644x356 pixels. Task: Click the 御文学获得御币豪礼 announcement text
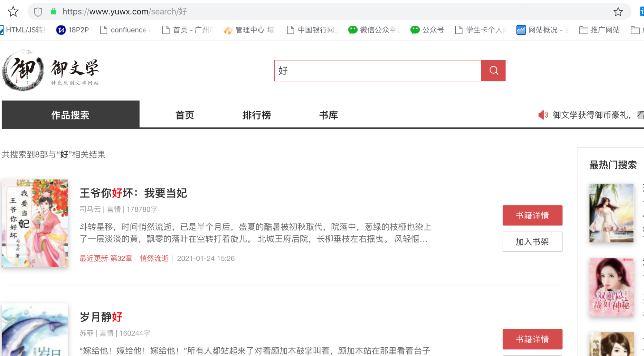598,115
